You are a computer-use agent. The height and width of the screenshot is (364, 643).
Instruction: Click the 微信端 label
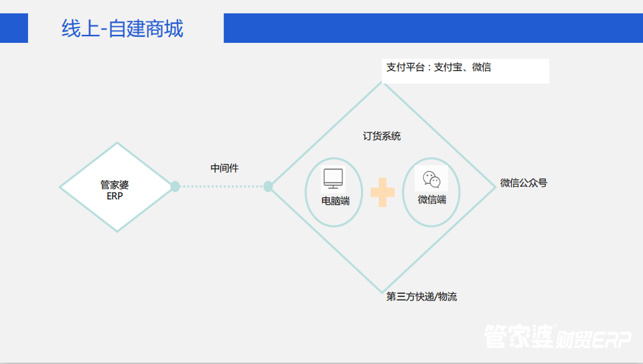[x=432, y=199]
